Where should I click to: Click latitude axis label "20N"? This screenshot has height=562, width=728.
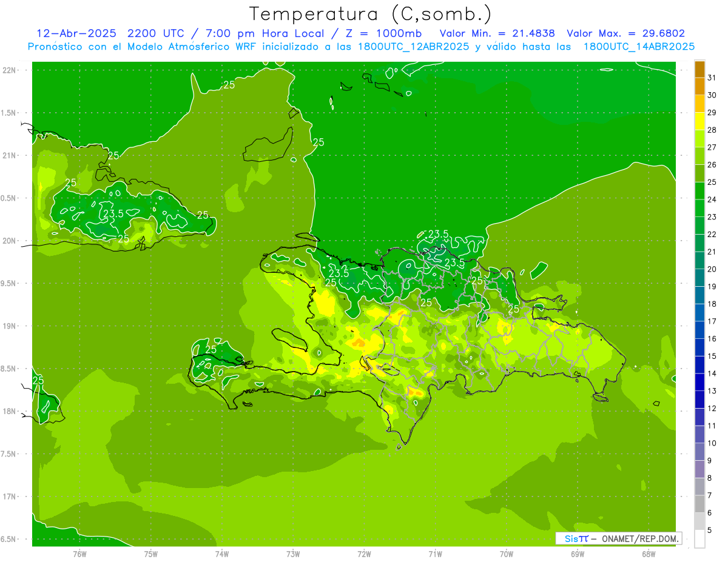click(x=9, y=241)
